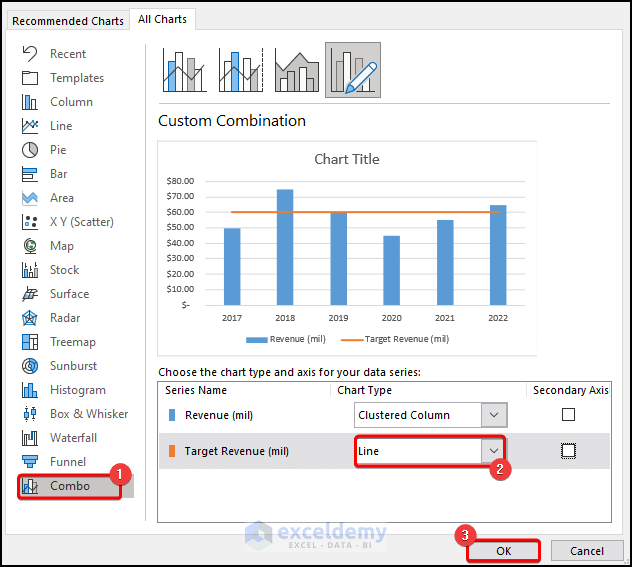Click the $60.00 axis value in preview
The image size is (632, 567).
click(x=180, y=212)
